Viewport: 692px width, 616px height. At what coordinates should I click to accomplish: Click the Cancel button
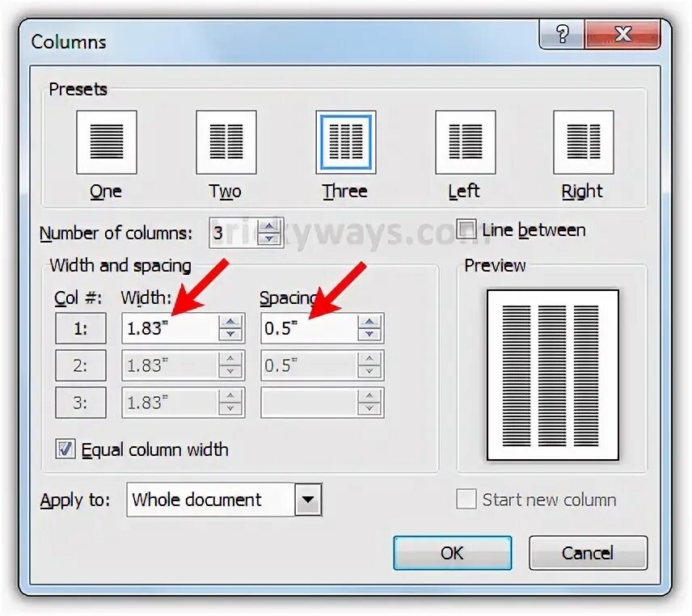pyautogui.click(x=589, y=553)
